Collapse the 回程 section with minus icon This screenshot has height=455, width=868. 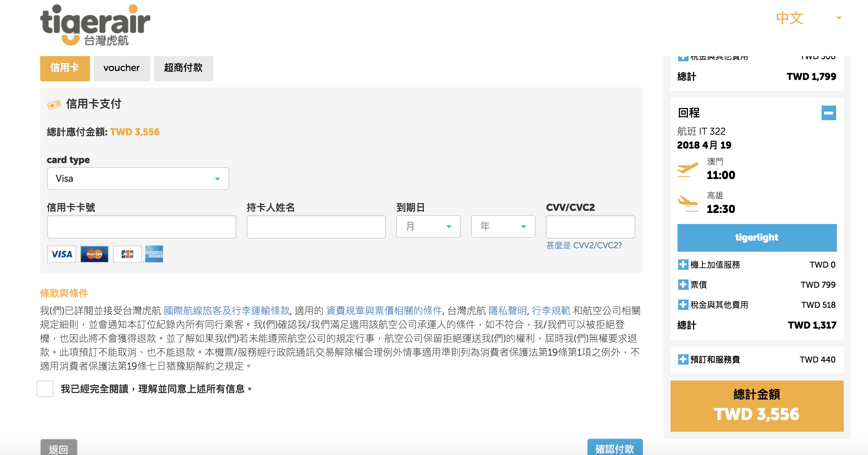[829, 113]
